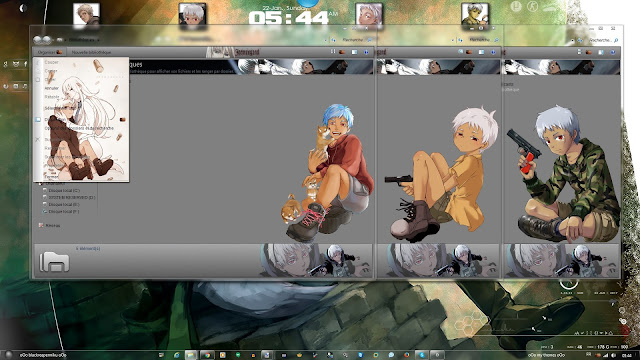Choose Fermer at the menu bottom
640x360 pixels.
pos(52,177)
